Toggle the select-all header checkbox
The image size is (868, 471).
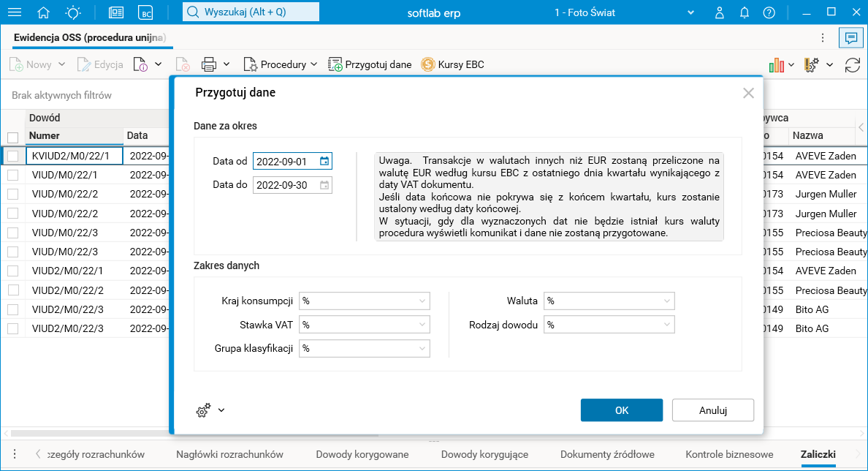pyautogui.click(x=12, y=137)
